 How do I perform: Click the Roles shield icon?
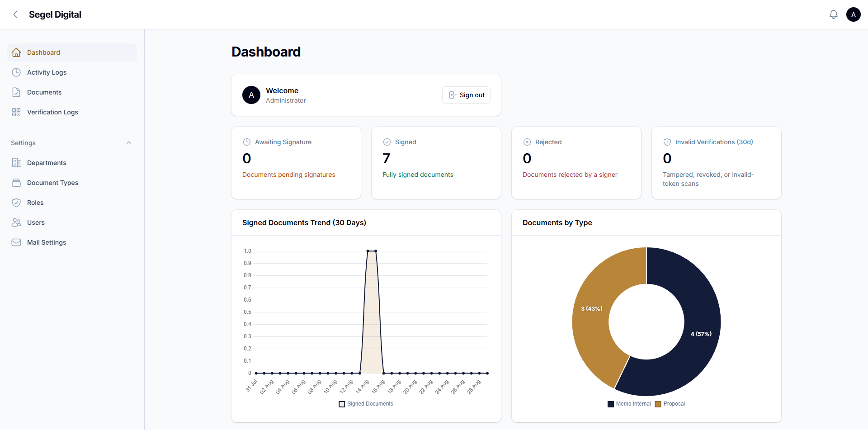click(16, 203)
